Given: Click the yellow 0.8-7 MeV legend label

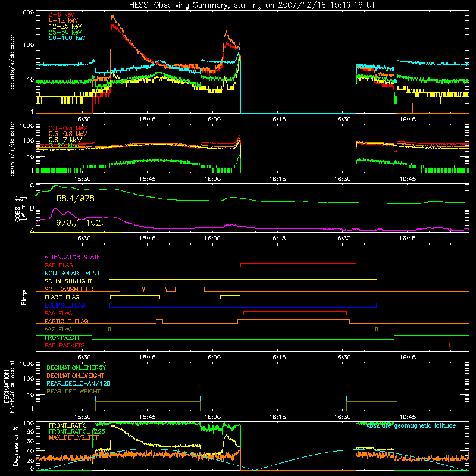Looking at the screenshot, I should point(65,140).
